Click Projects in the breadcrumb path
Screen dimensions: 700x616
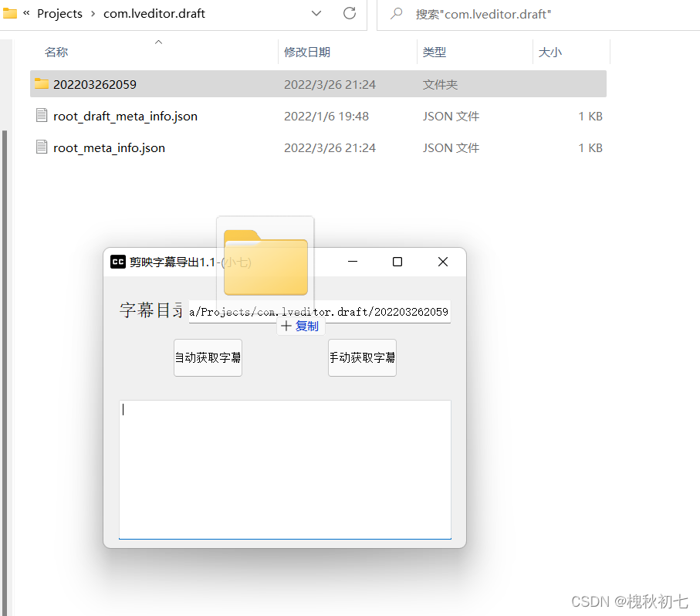pos(60,14)
